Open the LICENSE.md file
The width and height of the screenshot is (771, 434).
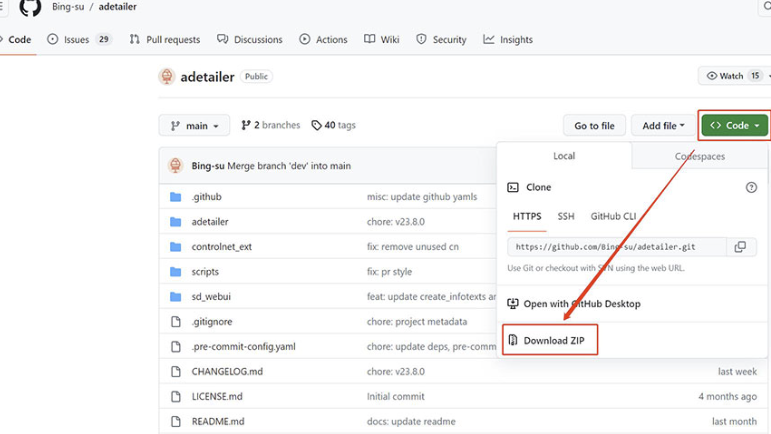[217, 397]
